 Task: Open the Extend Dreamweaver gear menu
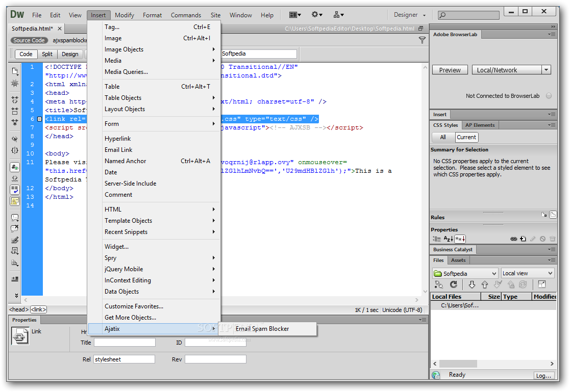(317, 15)
